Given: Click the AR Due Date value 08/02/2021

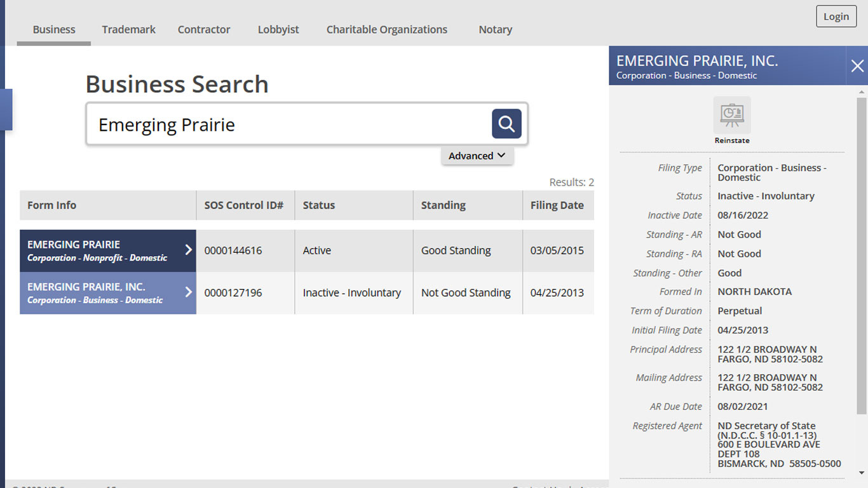Looking at the screenshot, I should (x=743, y=407).
